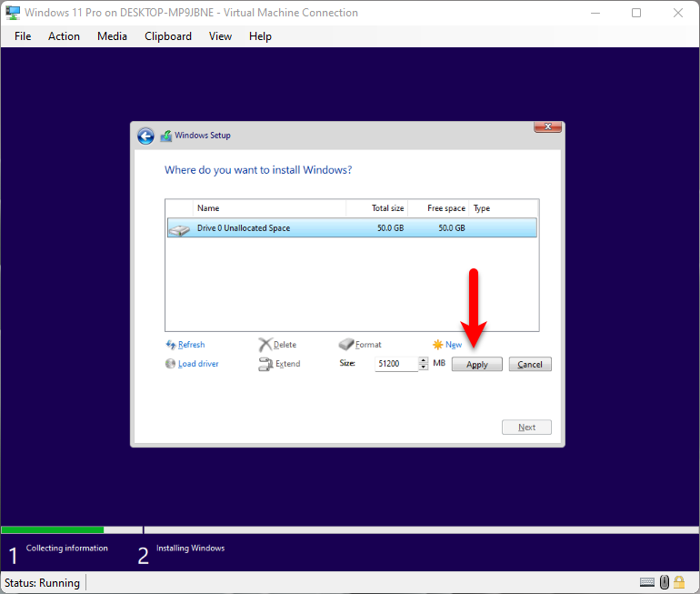Click the Type column header
The width and height of the screenshot is (700, 594).
(x=504, y=208)
